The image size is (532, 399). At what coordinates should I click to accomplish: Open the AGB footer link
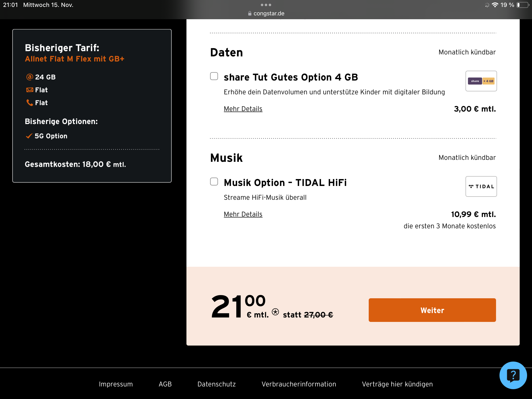(165, 384)
